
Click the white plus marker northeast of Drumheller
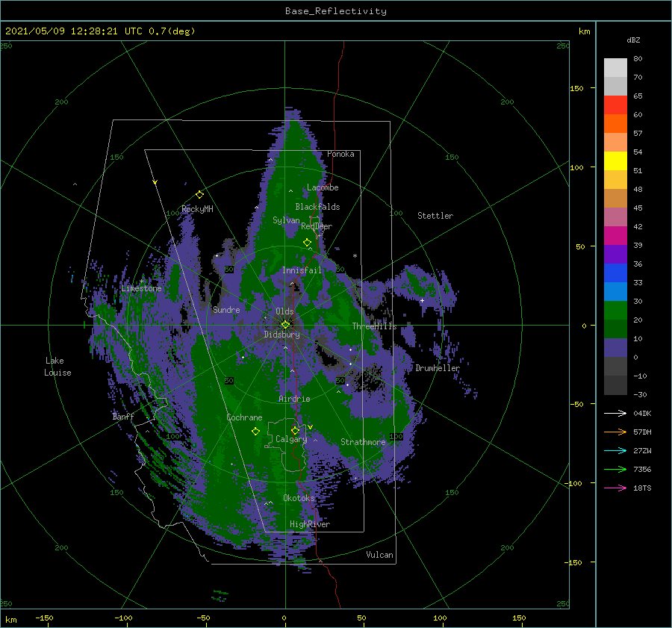click(422, 300)
